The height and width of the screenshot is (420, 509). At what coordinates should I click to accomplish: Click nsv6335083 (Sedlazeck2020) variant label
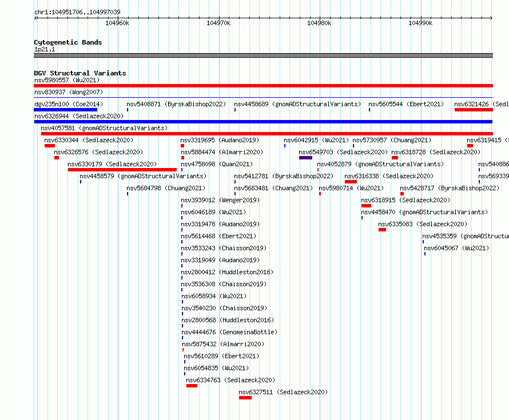(x=423, y=224)
